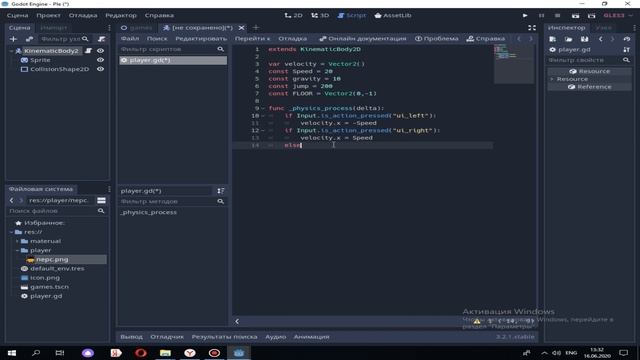Open script editor Файл menu

130,38
